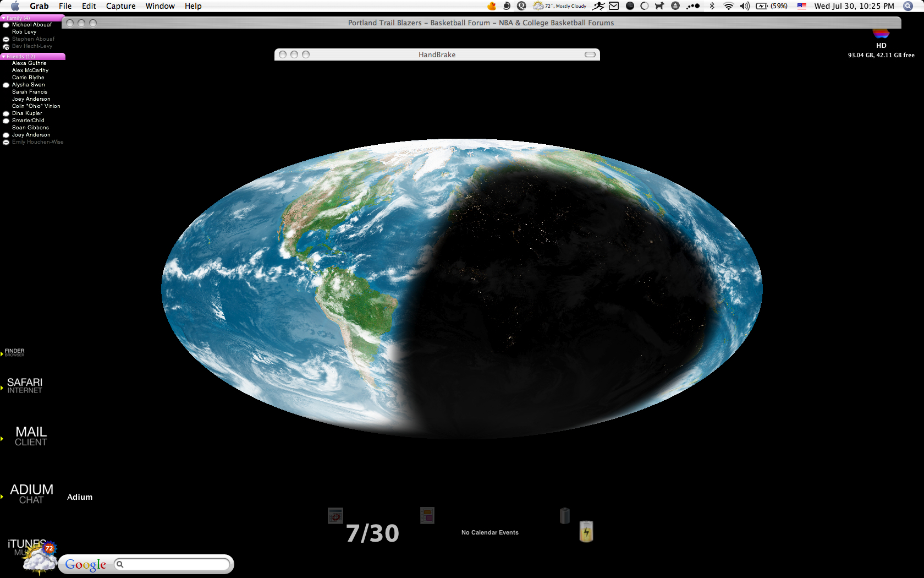Click the iChat running-figure menu bar icon

tap(598, 6)
